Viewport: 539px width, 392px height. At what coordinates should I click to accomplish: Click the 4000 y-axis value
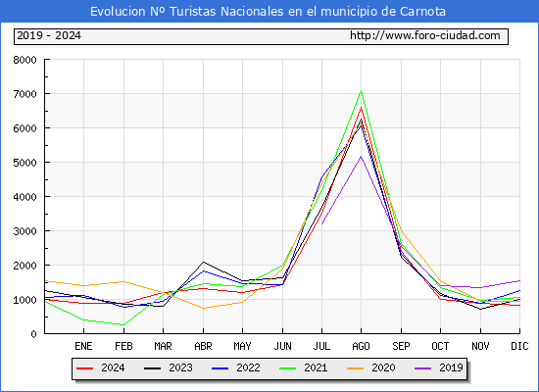24,197
